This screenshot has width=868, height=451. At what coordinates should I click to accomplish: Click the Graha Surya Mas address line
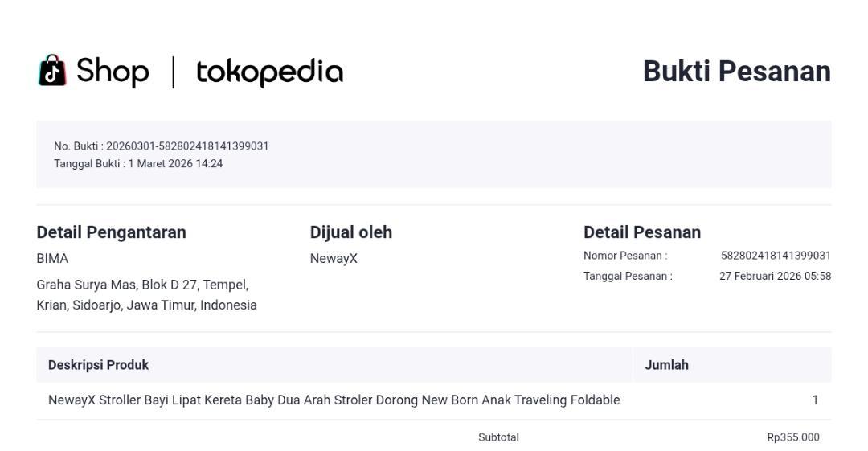[x=142, y=285]
